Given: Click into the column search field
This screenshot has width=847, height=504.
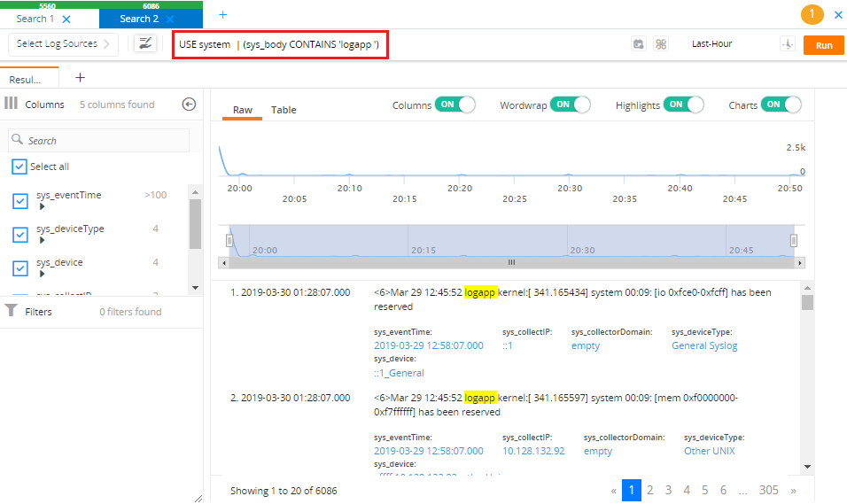Looking at the screenshot, I should [x=99, y=141].
